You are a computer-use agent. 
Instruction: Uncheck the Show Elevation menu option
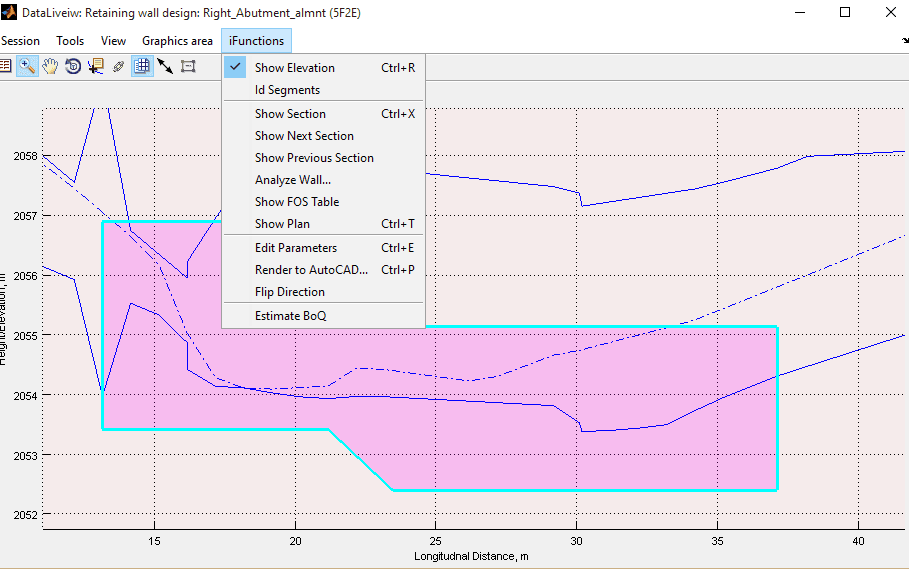point(294,68)
